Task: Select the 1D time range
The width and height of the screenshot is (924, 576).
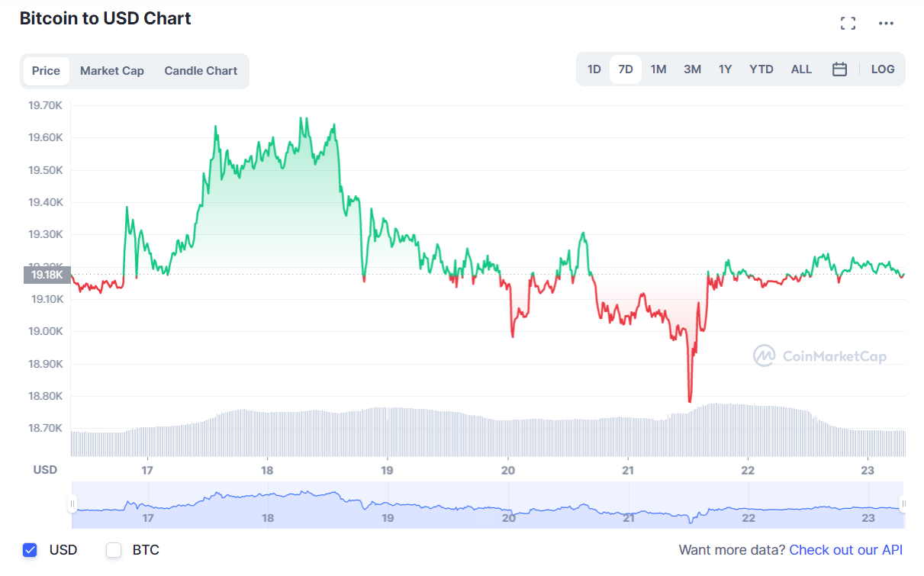Action: (x=594, y=69)
